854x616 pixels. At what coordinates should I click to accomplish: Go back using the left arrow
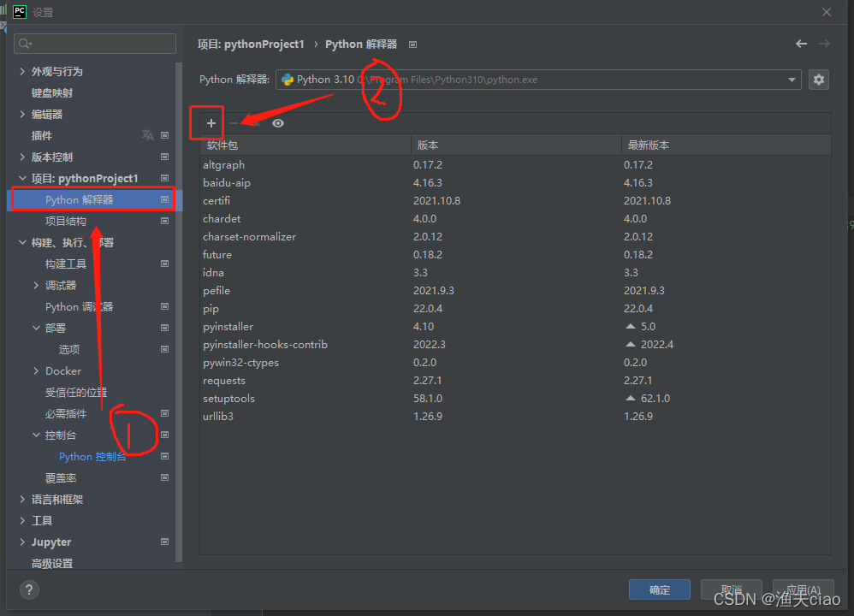pos(801,44)
